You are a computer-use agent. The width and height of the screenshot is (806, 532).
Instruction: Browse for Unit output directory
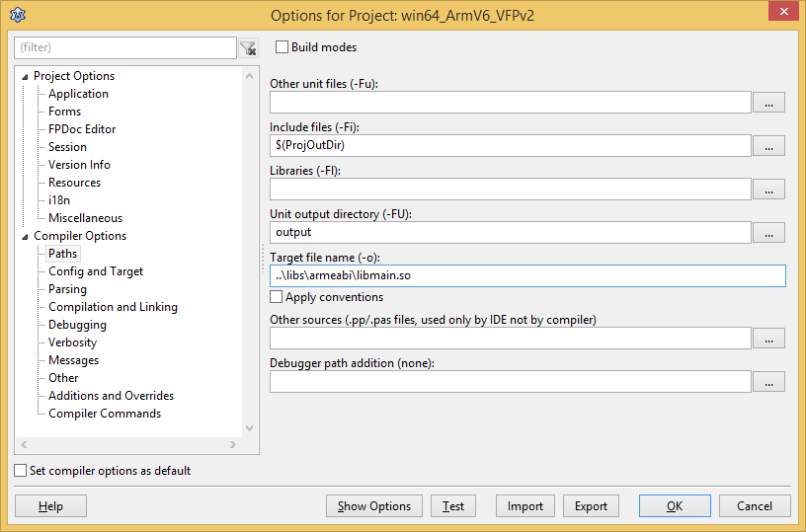768,232
